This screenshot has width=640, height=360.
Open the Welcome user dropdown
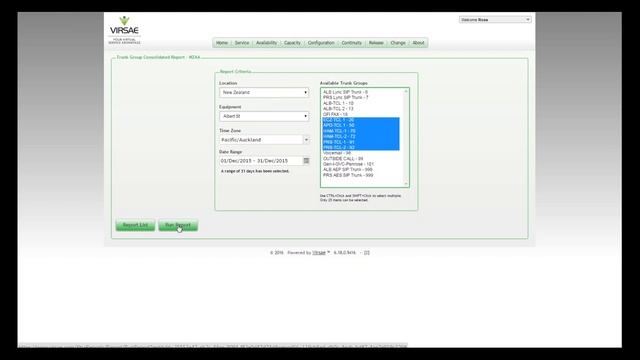[495, 20]
